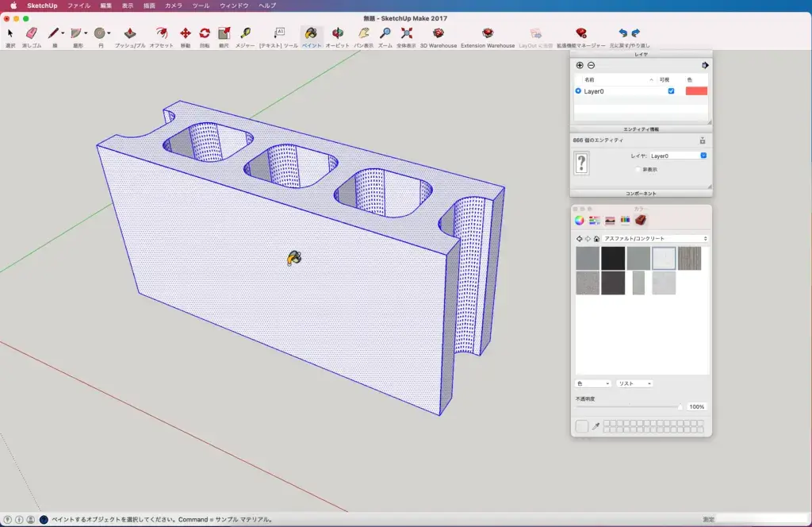Pick the 尺度 scale tool
Viewport: 812px width, 527px height.
click(224, 33)
